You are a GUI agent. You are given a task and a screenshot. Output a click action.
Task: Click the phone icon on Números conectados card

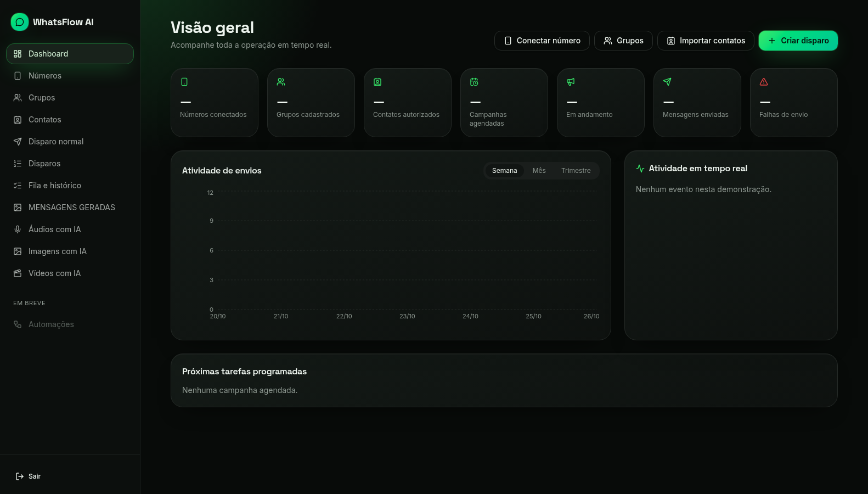pos(184,82)
